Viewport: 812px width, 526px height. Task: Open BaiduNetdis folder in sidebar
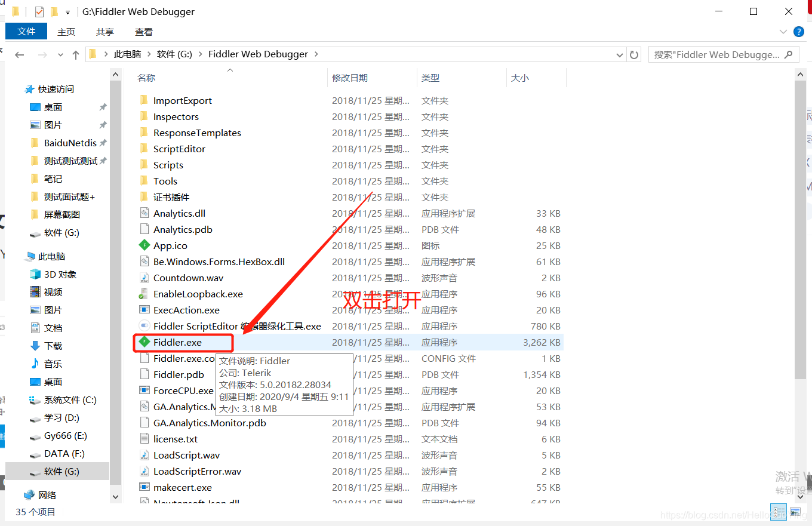[70, 143]
